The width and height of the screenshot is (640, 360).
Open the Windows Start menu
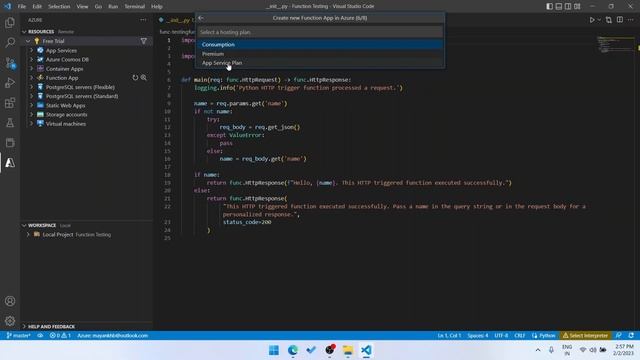274,350
